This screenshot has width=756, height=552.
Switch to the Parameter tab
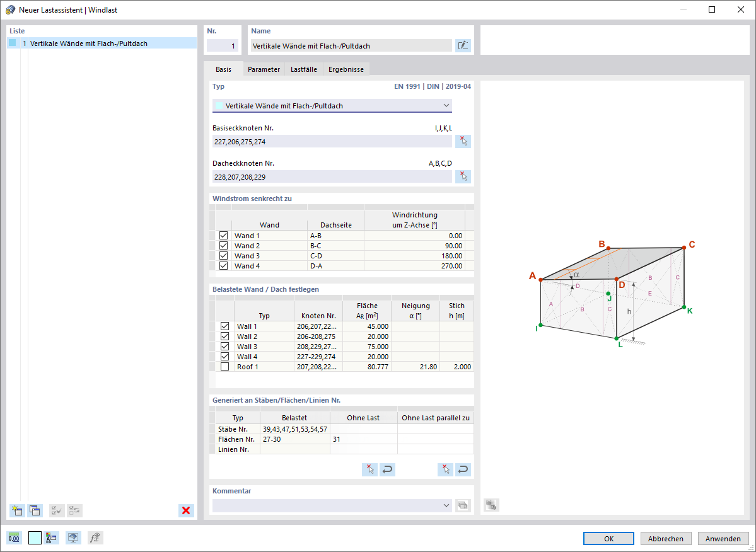[x=264, y=69]
